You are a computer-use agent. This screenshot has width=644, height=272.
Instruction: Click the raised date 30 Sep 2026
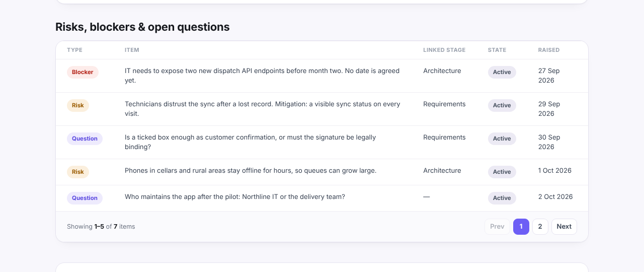(549, 142)
